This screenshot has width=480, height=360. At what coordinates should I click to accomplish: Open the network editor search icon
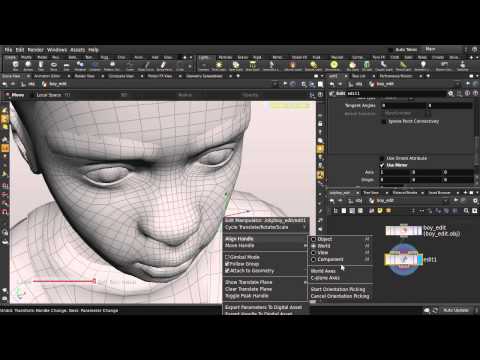pyautogui.click(x=466, y=211)
